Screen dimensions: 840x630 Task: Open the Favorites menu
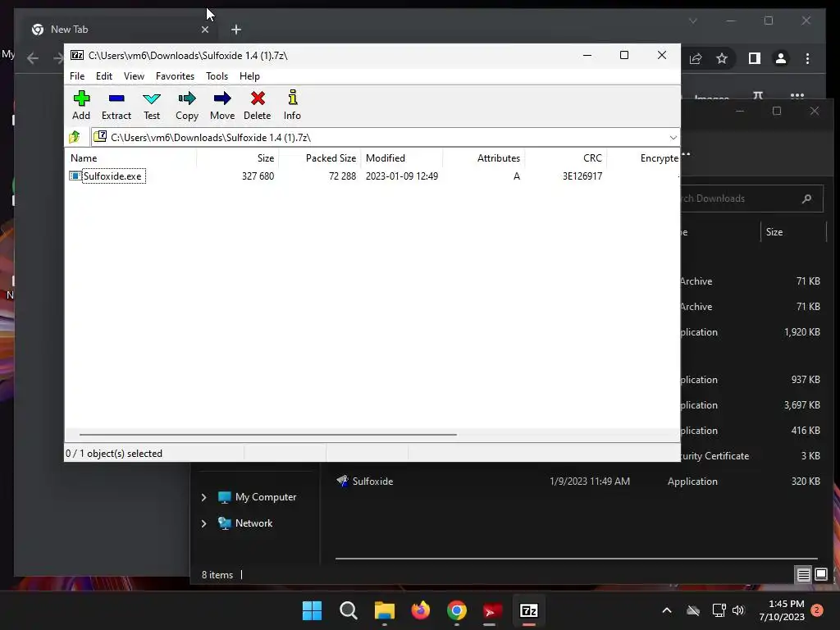[176, 76]
